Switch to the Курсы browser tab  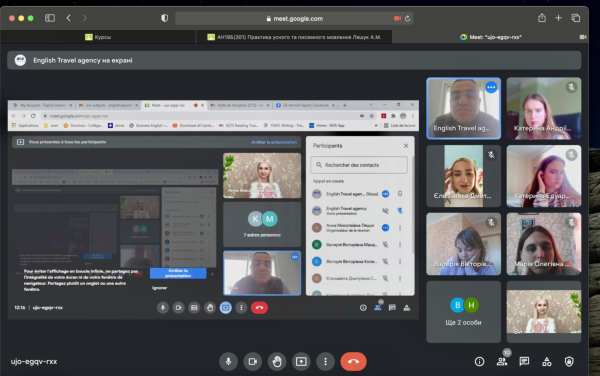98,37
